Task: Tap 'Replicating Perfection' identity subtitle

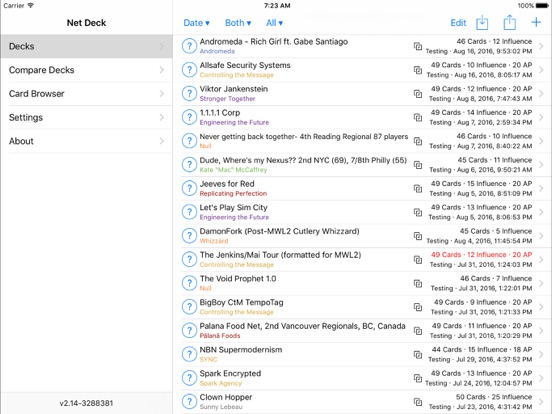Action: [233, 193]
